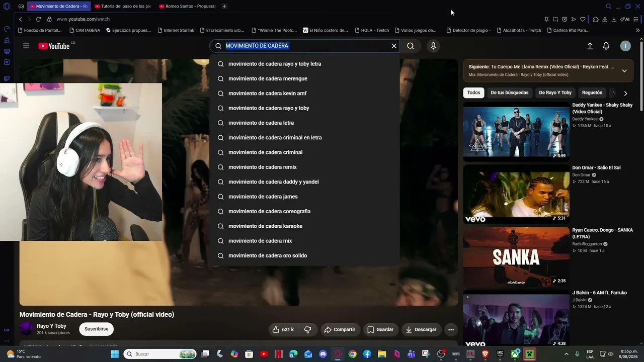
Task: Like the video with 621 k likes
Action: (x=283, y=329)
